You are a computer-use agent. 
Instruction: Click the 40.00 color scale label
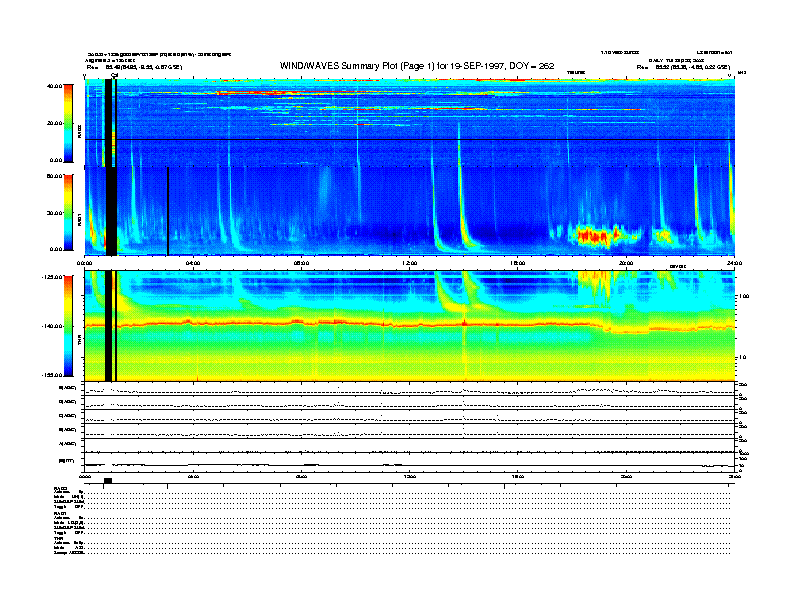tap(54, 86)
